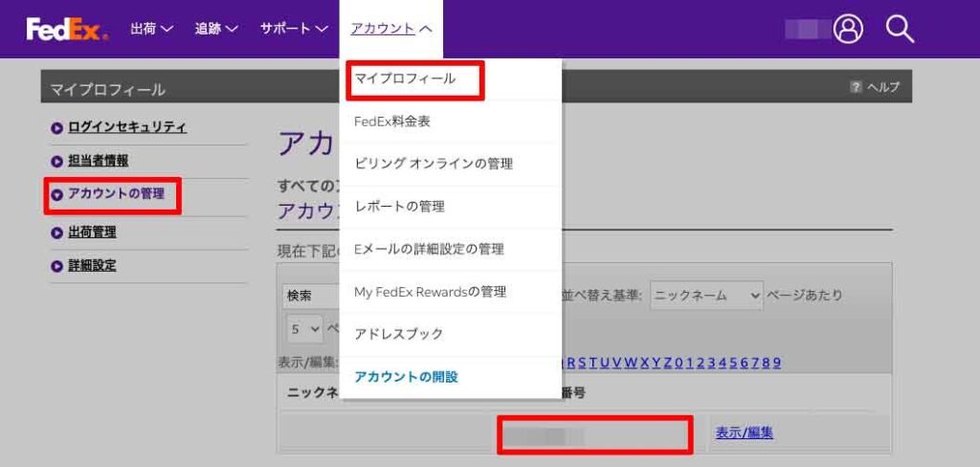Open 出荷管理 in the sidebar

(x=92, y=233)
